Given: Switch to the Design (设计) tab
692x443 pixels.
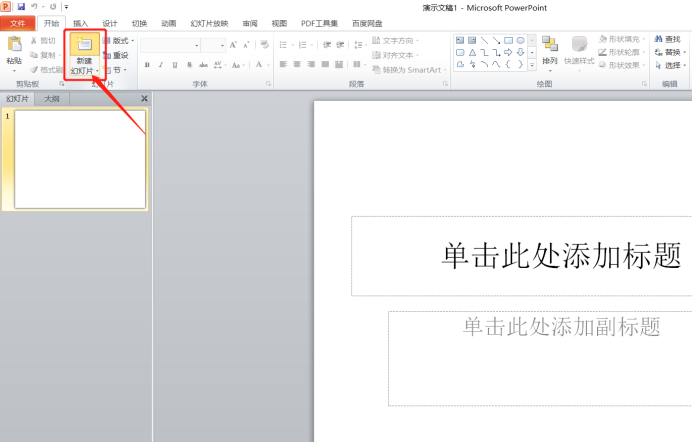Looking at the screenshot, I should (x=110, y=23).
